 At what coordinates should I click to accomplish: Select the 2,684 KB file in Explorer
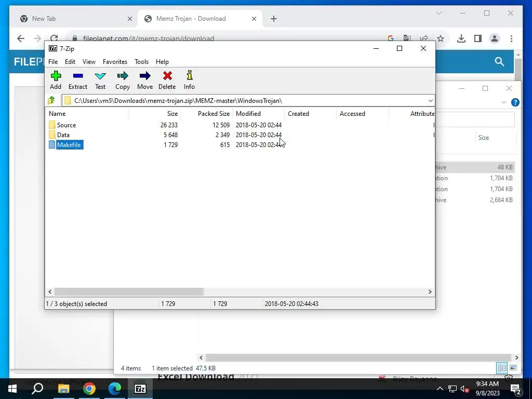[x=475, y=200]
